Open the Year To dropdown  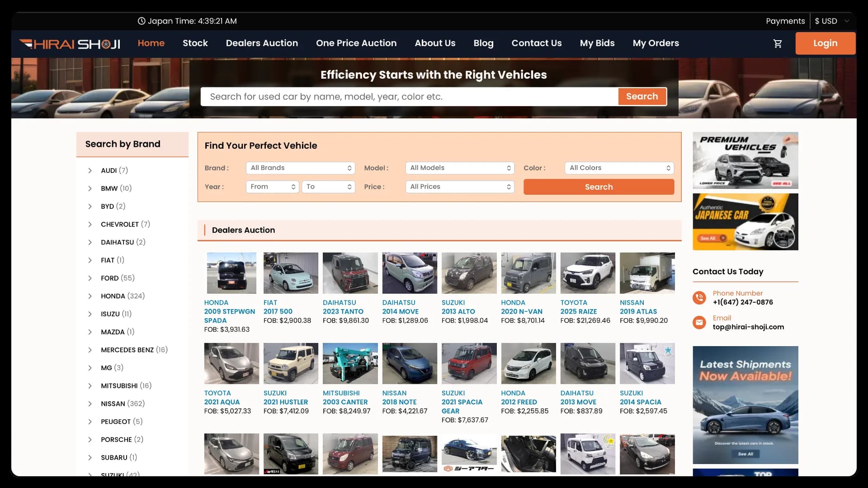coord(329,187)
